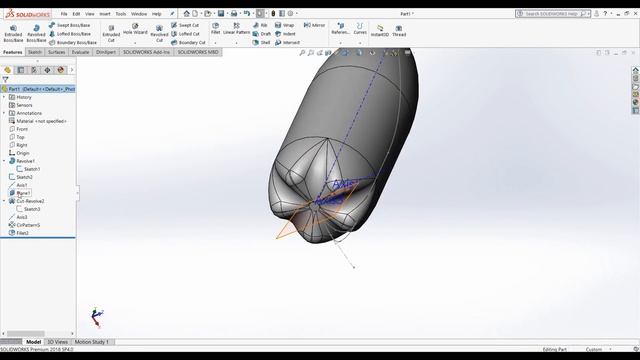Select the Draft feature tool
Image resolution: width=640 pixels, height=360 pixels.
pyautogui.click(x=261, y=34)
